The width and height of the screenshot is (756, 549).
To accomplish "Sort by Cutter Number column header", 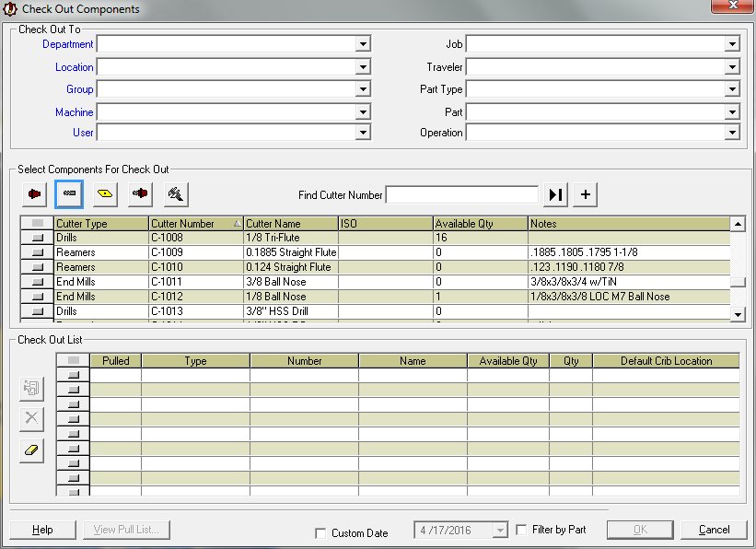I will click(196, 223).
